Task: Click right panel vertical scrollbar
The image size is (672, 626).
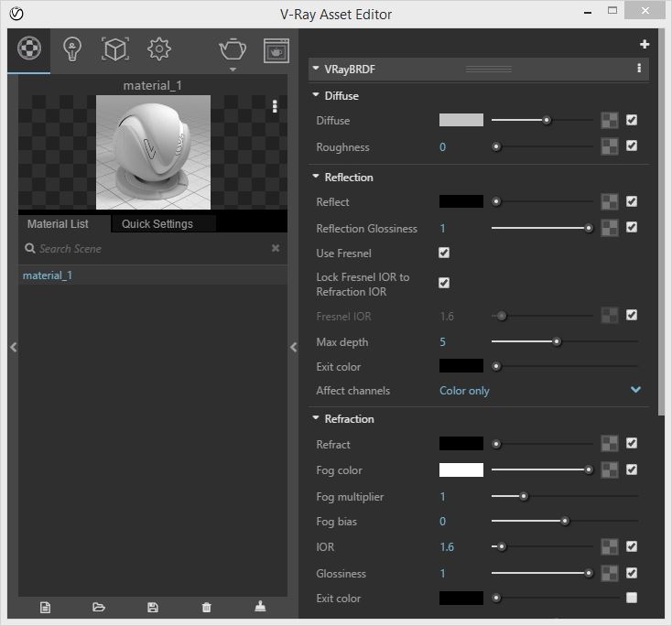Action: [661, 222]
